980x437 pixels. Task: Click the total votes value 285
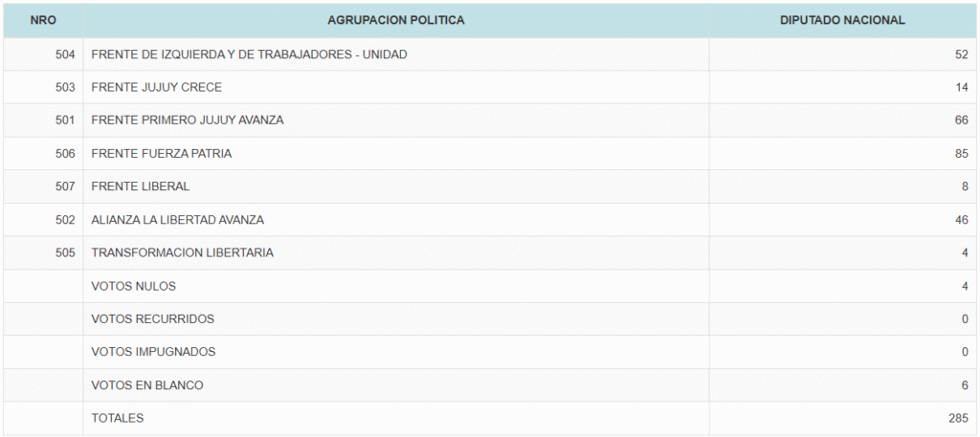click(x=958, y=418)
